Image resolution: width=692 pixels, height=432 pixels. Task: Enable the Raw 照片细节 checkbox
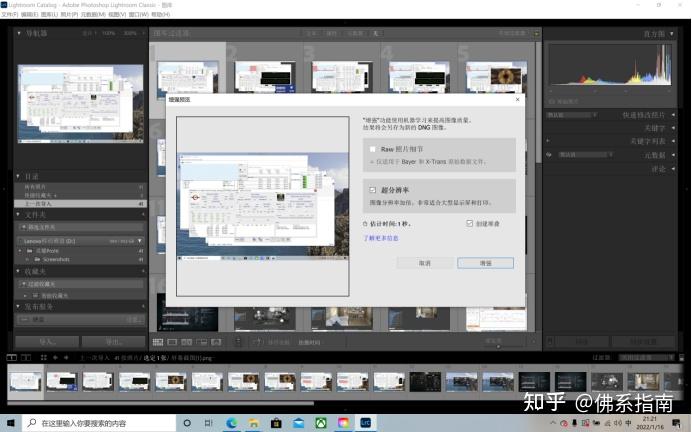pos(373,148)
